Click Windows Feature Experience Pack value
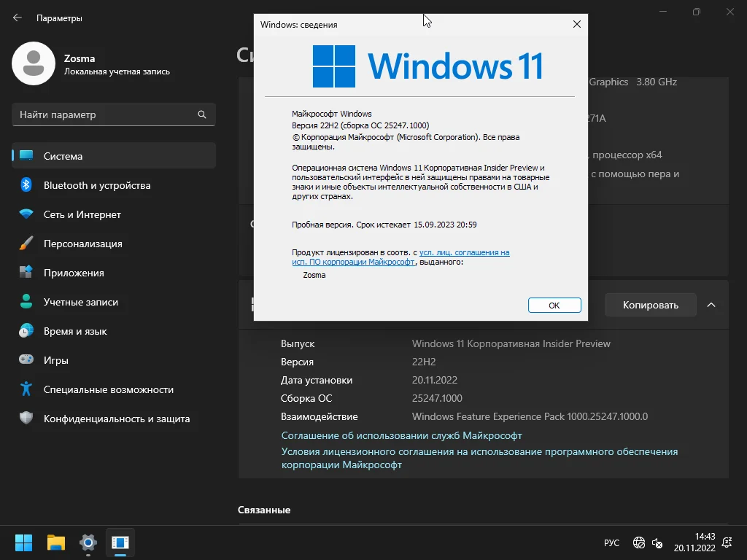The image size is (747, 560). [x=530, y=416]
